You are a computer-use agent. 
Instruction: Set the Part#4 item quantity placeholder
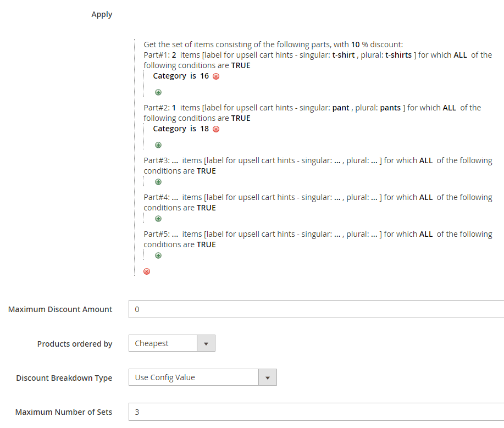click(175, 197)
